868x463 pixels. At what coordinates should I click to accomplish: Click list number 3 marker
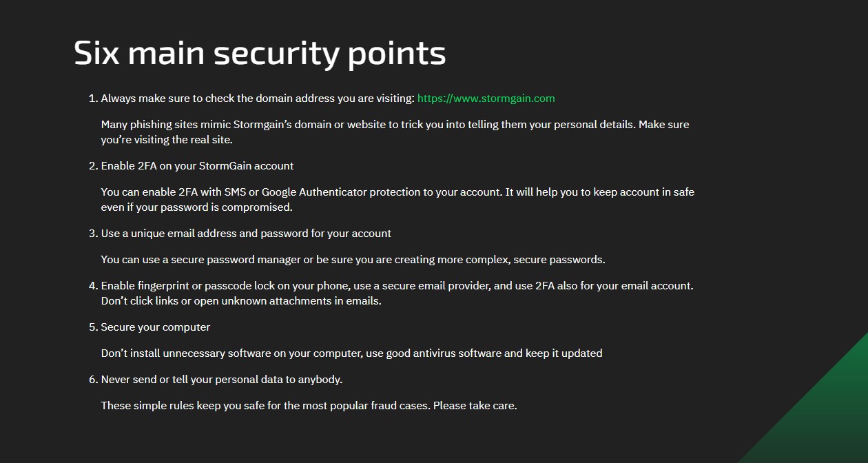pos(94,234)
